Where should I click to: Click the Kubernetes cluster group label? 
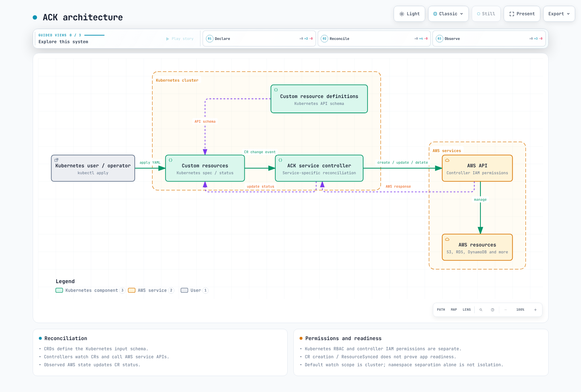click(177, 81)
